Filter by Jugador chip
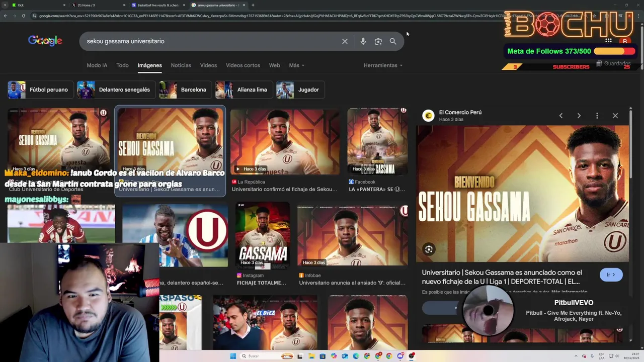The height and width of the screenshot is (362, 644). 300,89
